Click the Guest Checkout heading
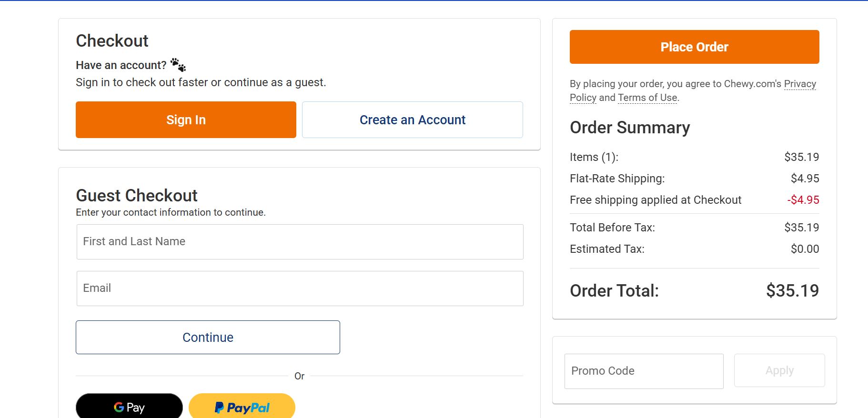The width and height of the screenshot is (868, 418). click(x=137, y=195)
